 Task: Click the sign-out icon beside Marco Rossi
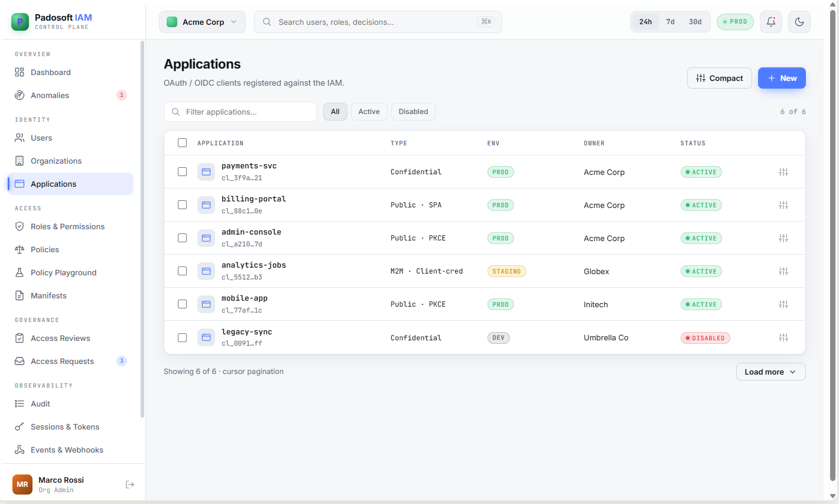tap(130, 485)
